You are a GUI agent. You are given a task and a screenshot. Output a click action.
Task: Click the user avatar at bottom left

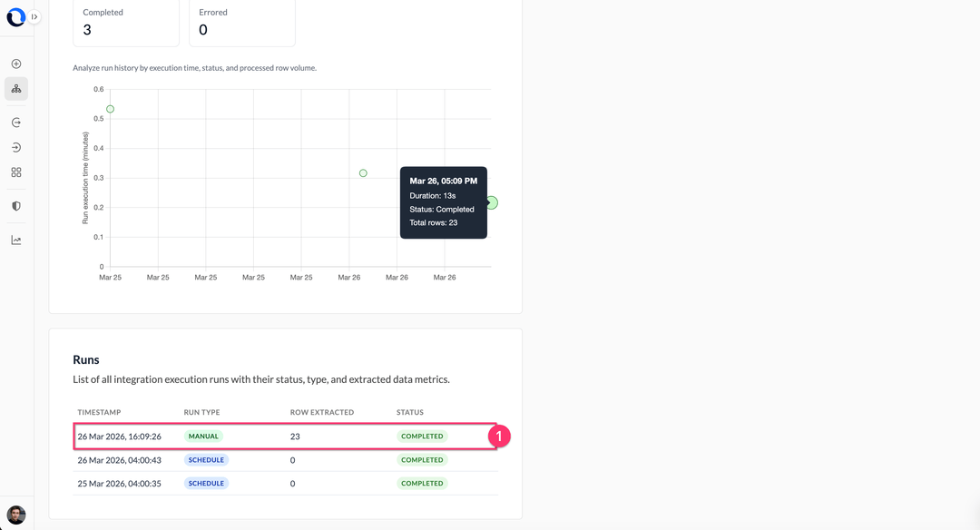click(16, 514)
